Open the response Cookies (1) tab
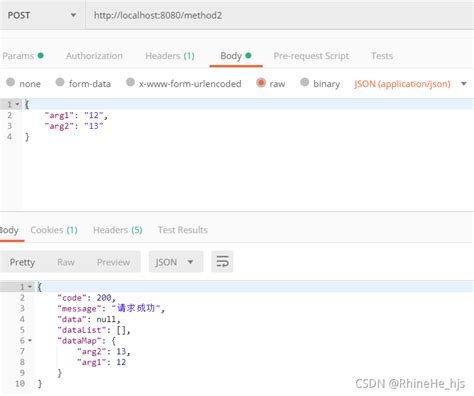474x396 pixels. 54,230
